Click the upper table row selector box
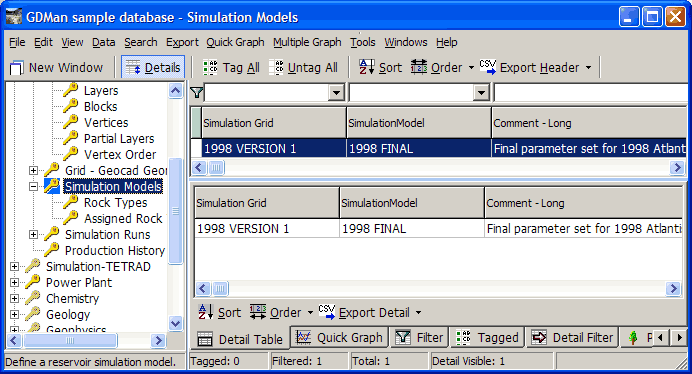692x374 pixels. 196,148
